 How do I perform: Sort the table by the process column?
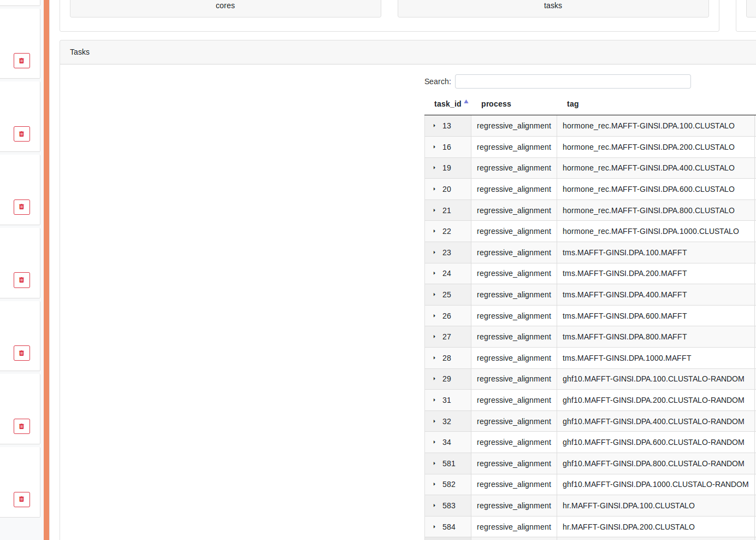pos(496,104)
